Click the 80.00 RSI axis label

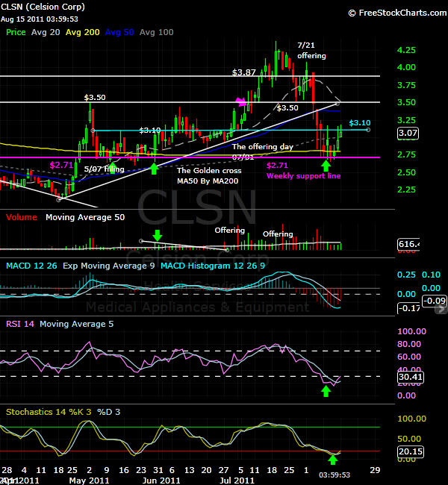[x=408, y=344]
